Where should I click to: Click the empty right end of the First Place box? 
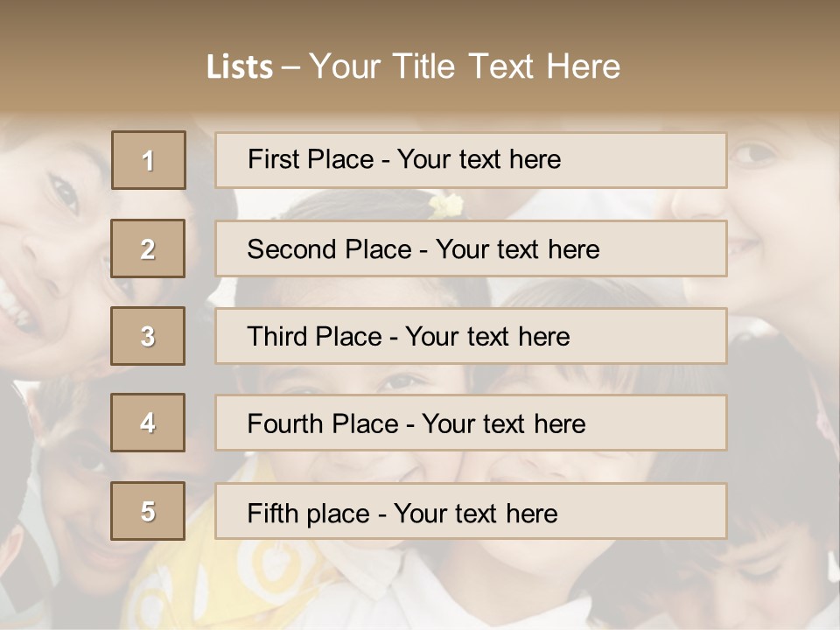click(665, 160)
